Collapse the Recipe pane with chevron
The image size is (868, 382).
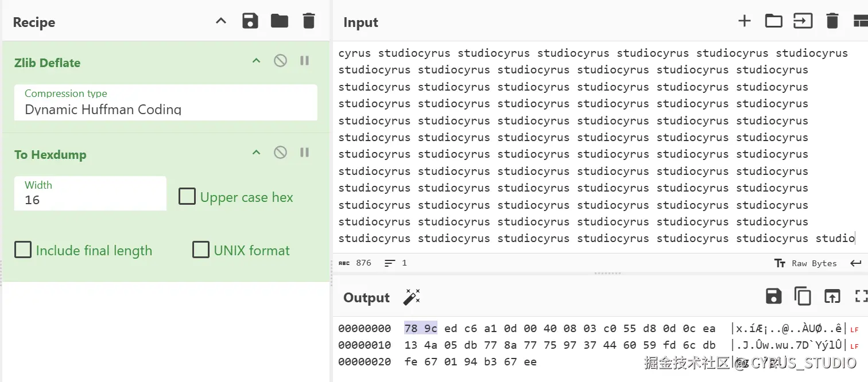(x=221, y=21)
